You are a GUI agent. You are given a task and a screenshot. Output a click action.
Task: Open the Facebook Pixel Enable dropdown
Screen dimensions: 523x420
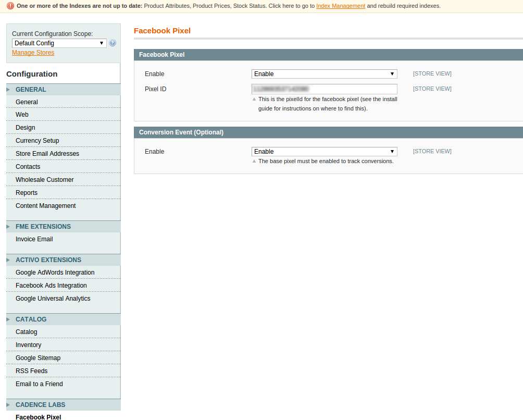(x=324, y=73)
